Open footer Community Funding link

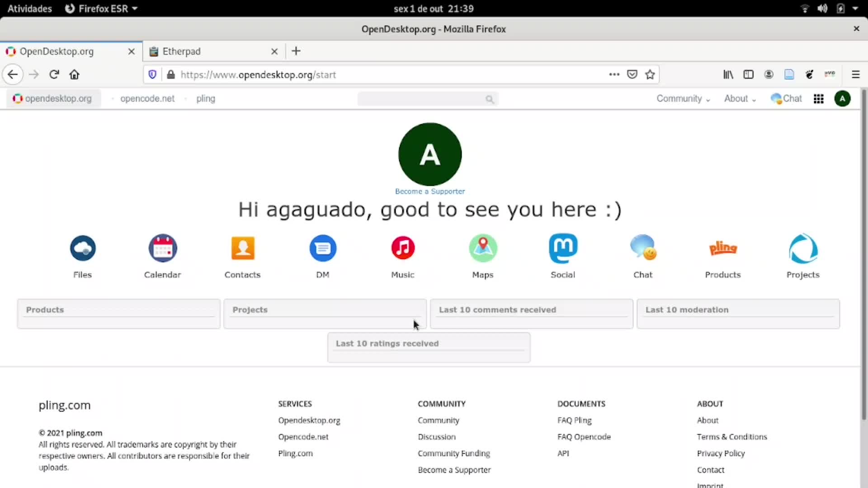[454, 453]
